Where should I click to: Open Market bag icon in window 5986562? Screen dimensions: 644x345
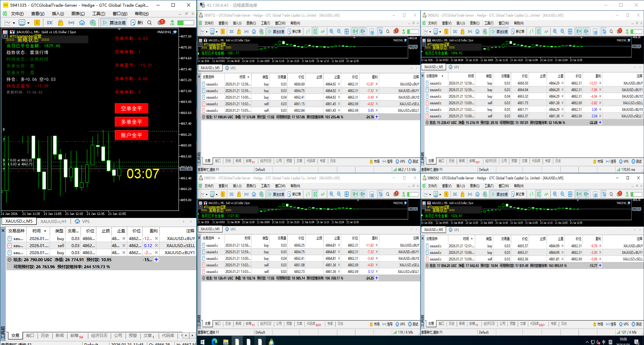click(462, 194)
